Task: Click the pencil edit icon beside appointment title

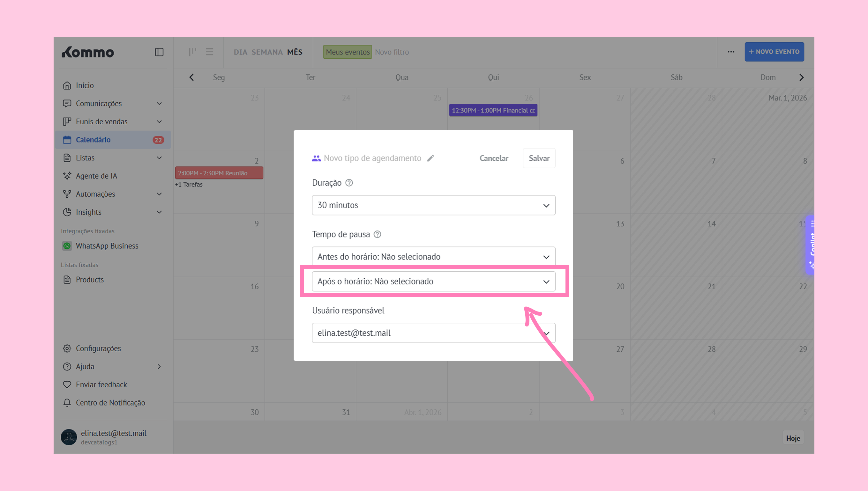Action: pyautogui.click(x=430, y=158)
